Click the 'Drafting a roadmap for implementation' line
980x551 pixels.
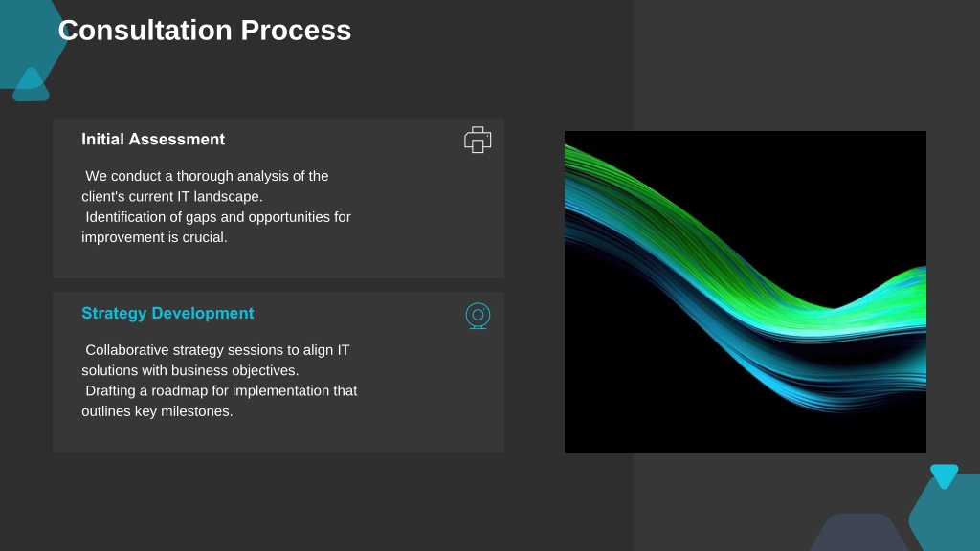(x=221, y=391)
